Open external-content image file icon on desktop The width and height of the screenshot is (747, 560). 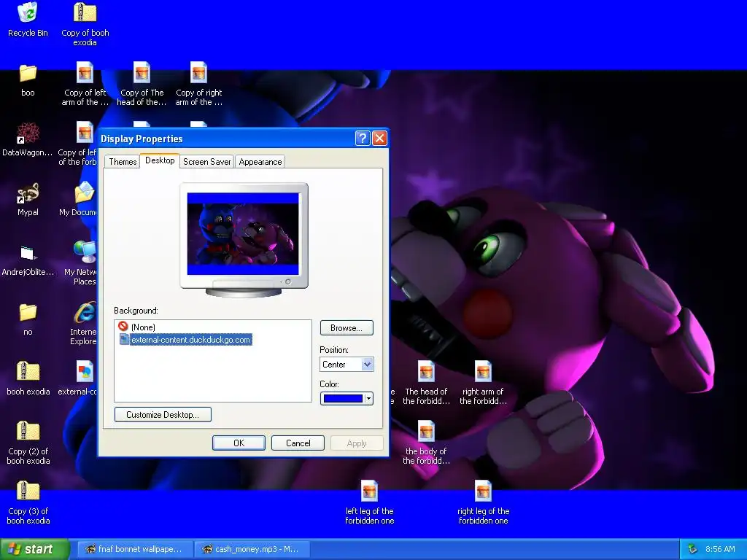85,372
